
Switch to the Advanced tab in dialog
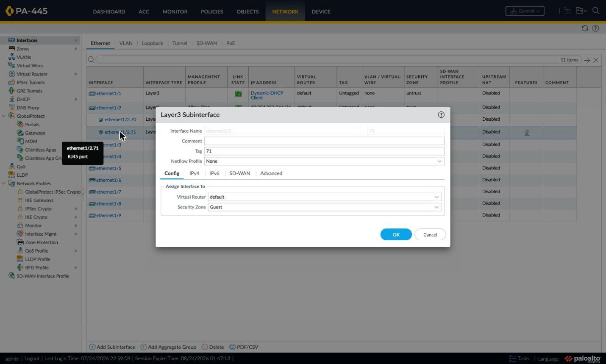pyautogui.click(x=271, y=173)
